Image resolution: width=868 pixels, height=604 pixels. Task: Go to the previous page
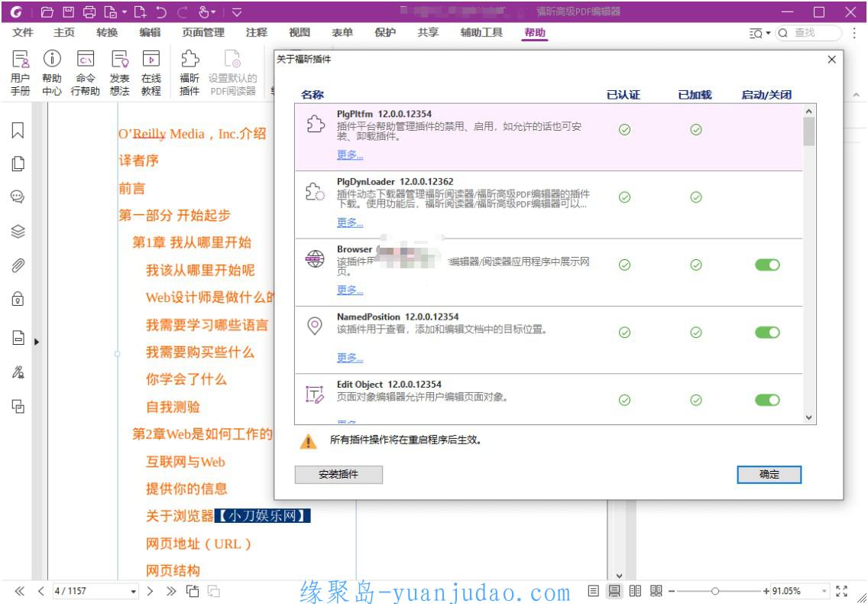coord(40,591)
